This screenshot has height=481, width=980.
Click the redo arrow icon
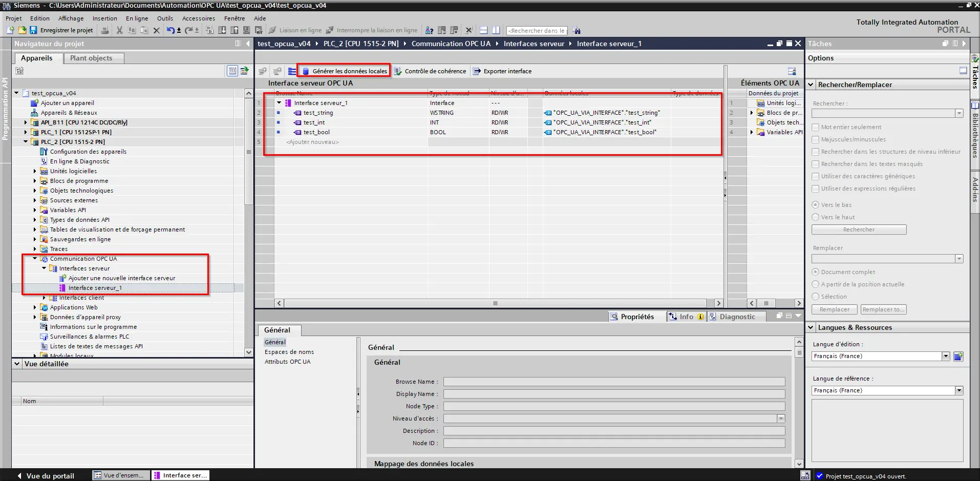pyautogui.click(x=189, y=30)
